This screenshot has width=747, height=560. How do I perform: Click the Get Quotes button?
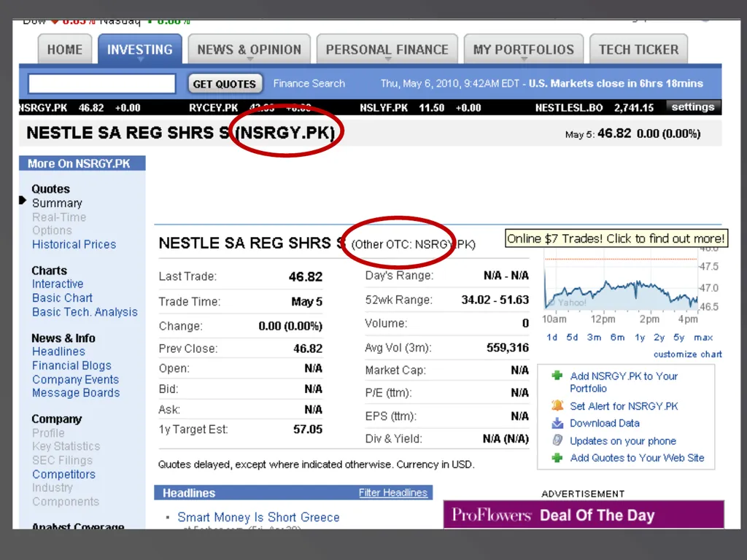click(x=225, y=84)
